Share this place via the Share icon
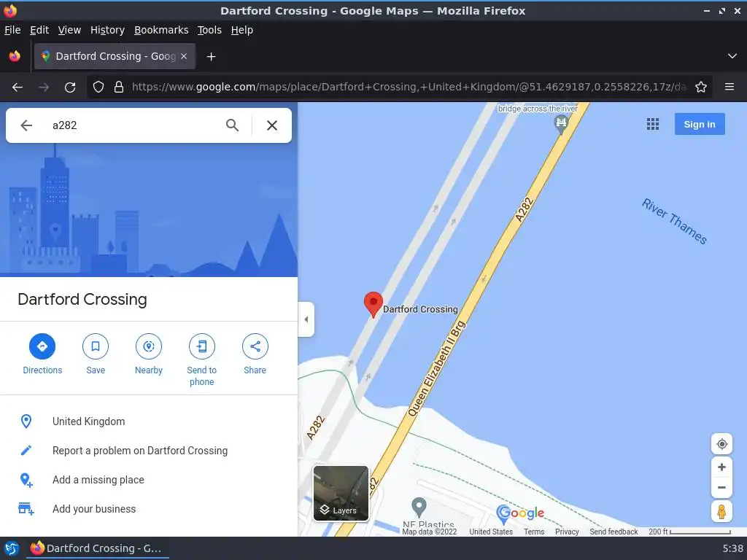The height and width of the screenshot is (560, 747). 255,346
